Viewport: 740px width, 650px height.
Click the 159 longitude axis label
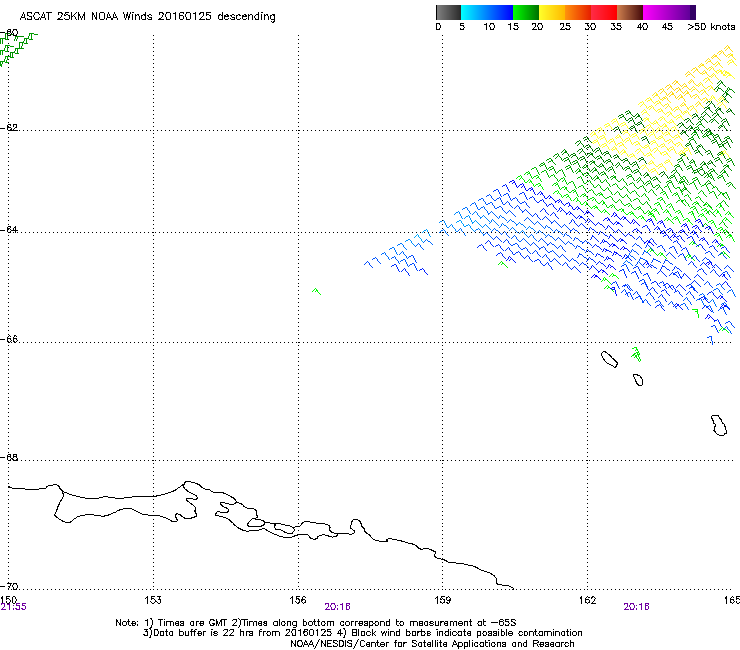pos(442,599)
